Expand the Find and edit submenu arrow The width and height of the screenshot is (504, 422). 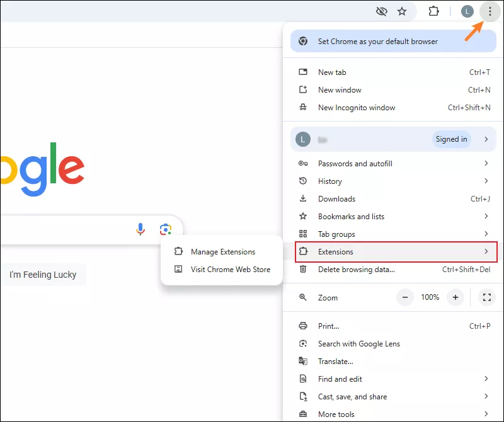[x=486, y=379]
